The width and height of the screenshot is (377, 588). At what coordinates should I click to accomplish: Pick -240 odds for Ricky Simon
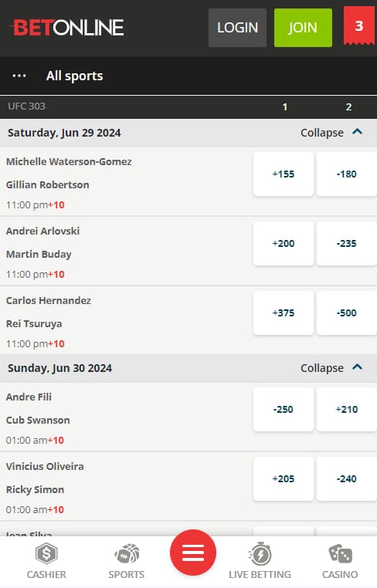click(347, 479)
